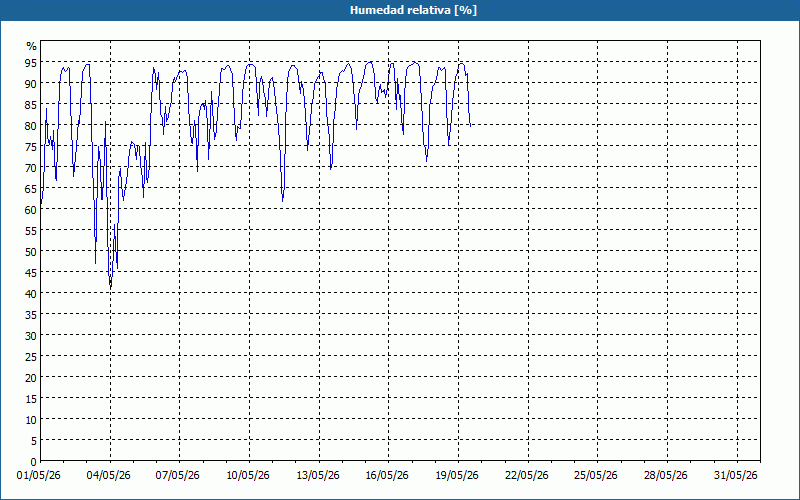This screenshot has height=500, width=800.
Task: Click the lowest humidity dip near 04/05/26
Action: click(111, 288)
